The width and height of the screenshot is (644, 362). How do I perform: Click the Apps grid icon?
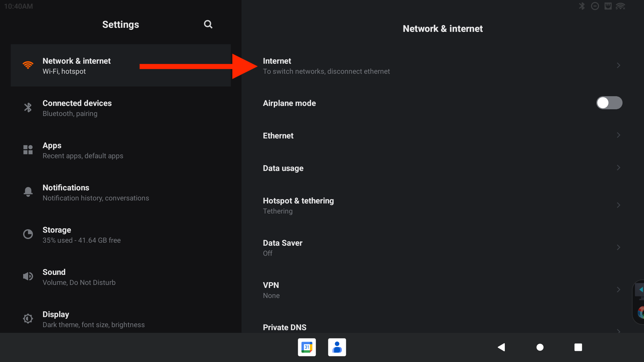28,150
